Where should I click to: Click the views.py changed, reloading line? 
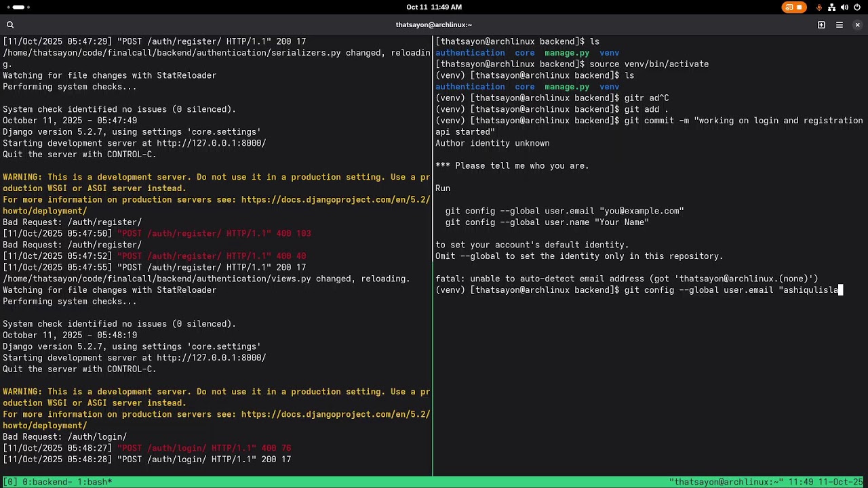(206, 279)
